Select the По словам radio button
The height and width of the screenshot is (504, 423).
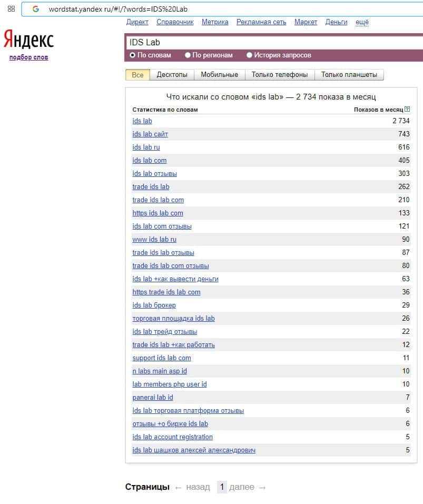click(132, 55)
